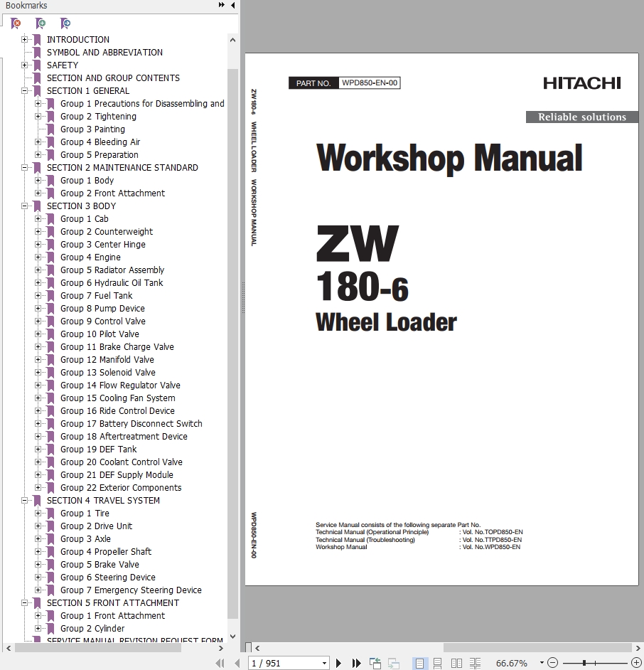Screen dimensions: 644x670
Task: Click bookmark icon beside Group 5 Brake Valve
Action: click(50, 565)
